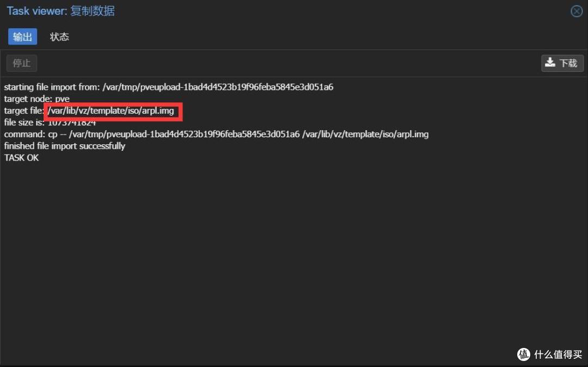Close the Task viewer dialog
This screenshot has height=367, width=588.
tap(577, 11)
